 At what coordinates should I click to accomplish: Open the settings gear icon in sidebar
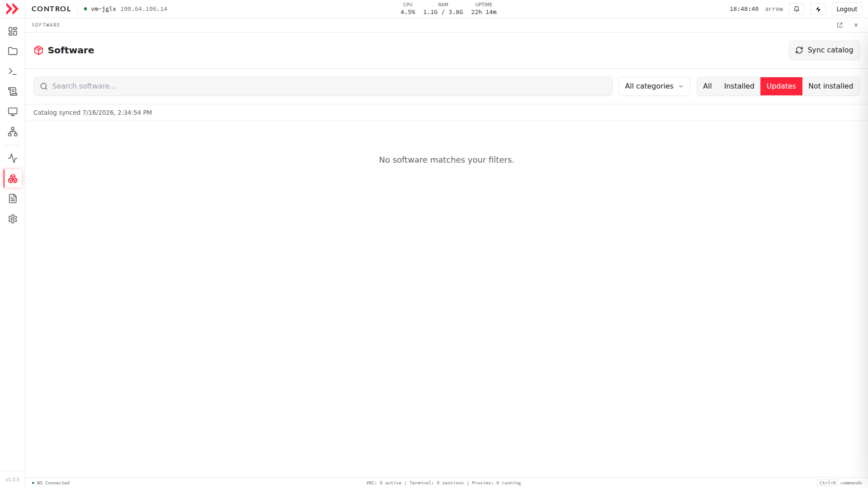pyautogui.click(x=13, y=219)
